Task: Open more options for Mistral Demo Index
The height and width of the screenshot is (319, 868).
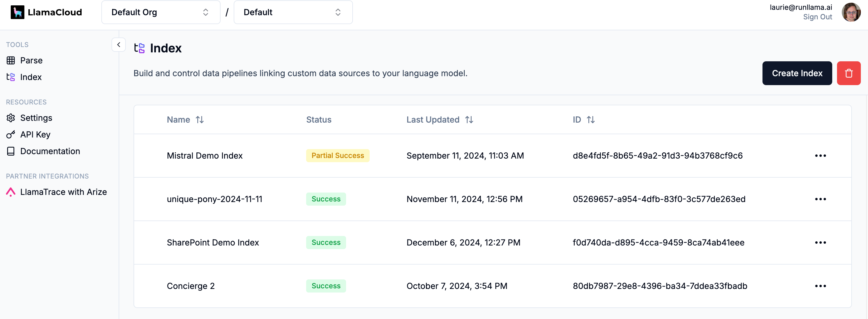Action: click(x=820, y=156)
